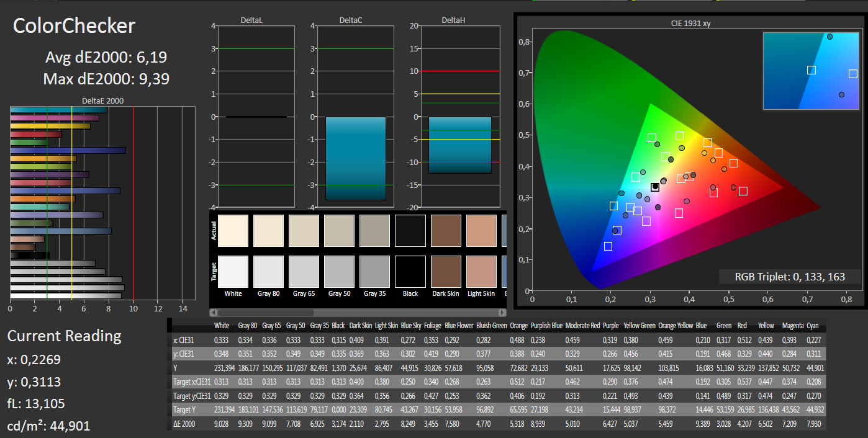Click the DeltaC cyan bar
This screenshot has width=868, height=438.
[x=356, y=158]
